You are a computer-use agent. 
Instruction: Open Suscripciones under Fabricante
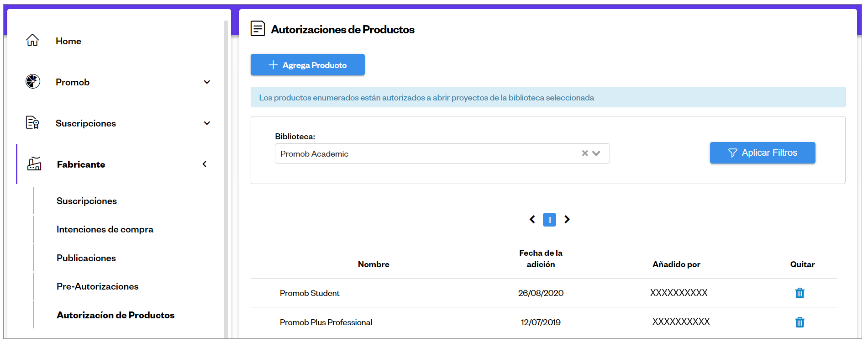[87, 201]
